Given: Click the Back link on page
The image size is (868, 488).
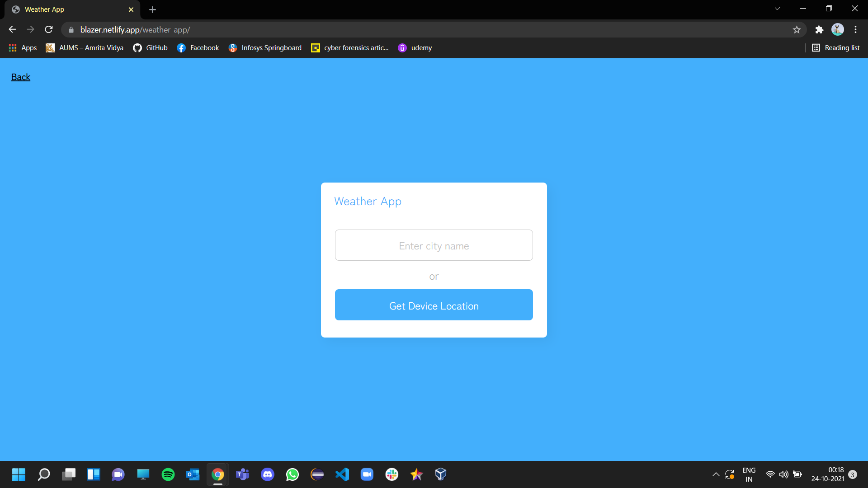Looking at the screenshot, I should (21, 77).
